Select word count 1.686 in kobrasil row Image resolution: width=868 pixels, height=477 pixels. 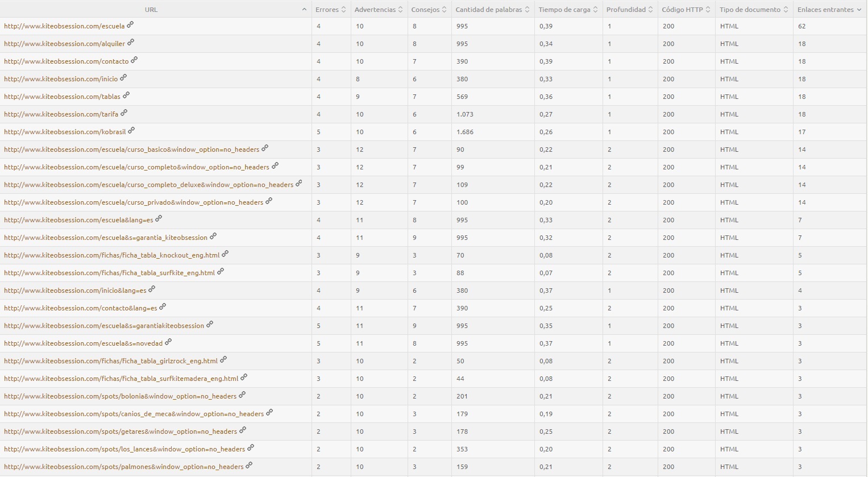click(464, 132)
